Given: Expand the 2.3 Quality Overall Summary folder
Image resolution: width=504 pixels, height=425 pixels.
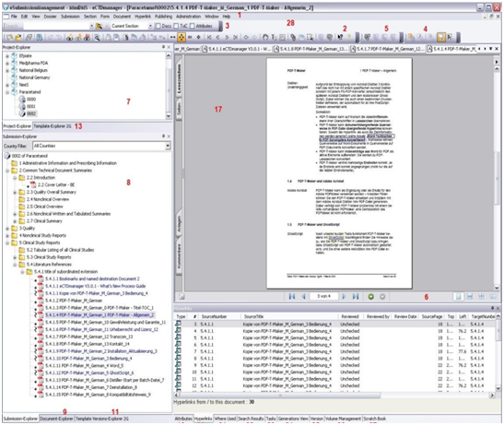Looking at the screenshot, I should click(x=15, y=193).
